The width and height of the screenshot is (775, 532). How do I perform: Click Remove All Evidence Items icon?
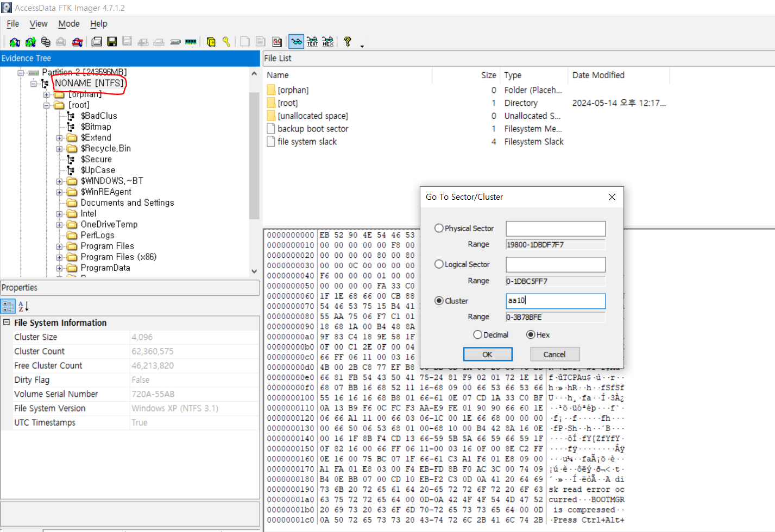[77, 42]
